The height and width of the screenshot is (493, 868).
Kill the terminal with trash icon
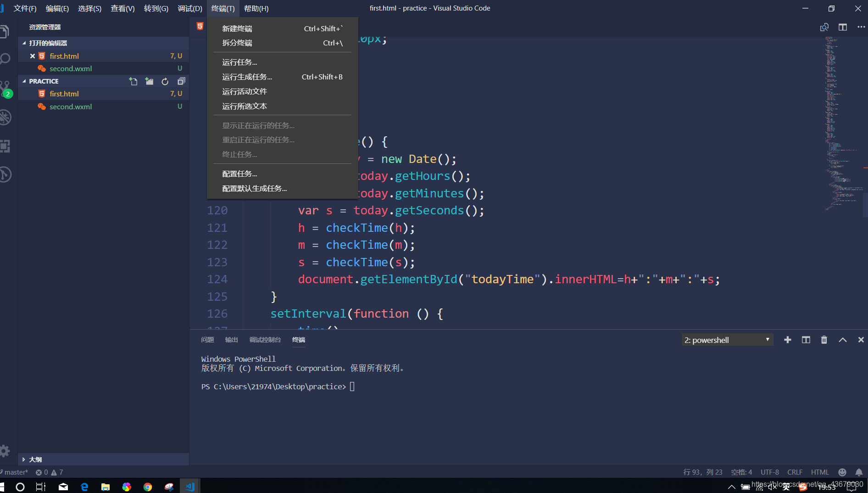[824, 340]
